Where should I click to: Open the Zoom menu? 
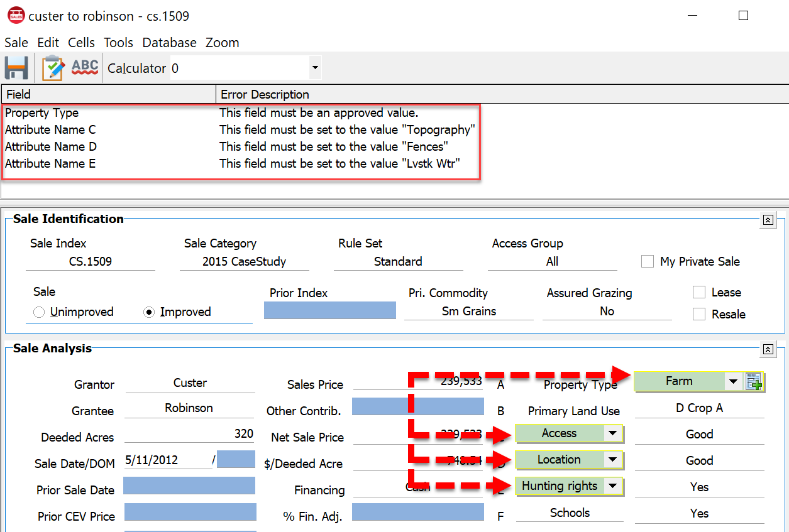[223, 43]
